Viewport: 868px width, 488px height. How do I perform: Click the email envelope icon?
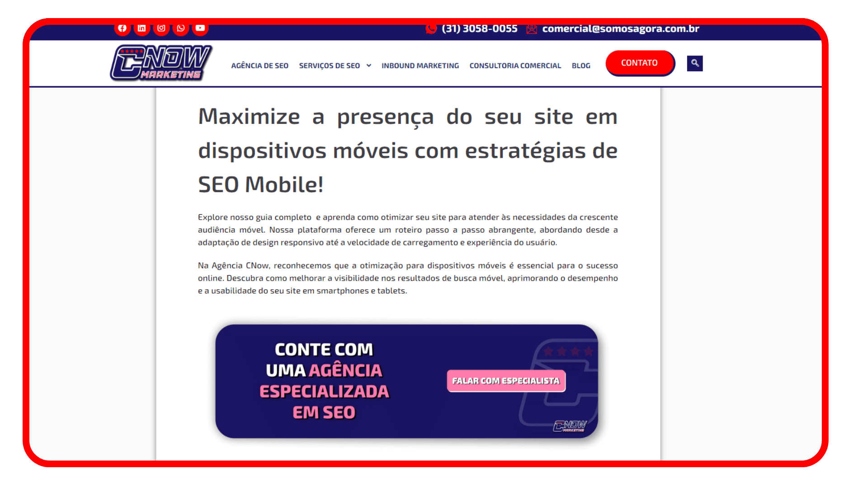point(532,28)
